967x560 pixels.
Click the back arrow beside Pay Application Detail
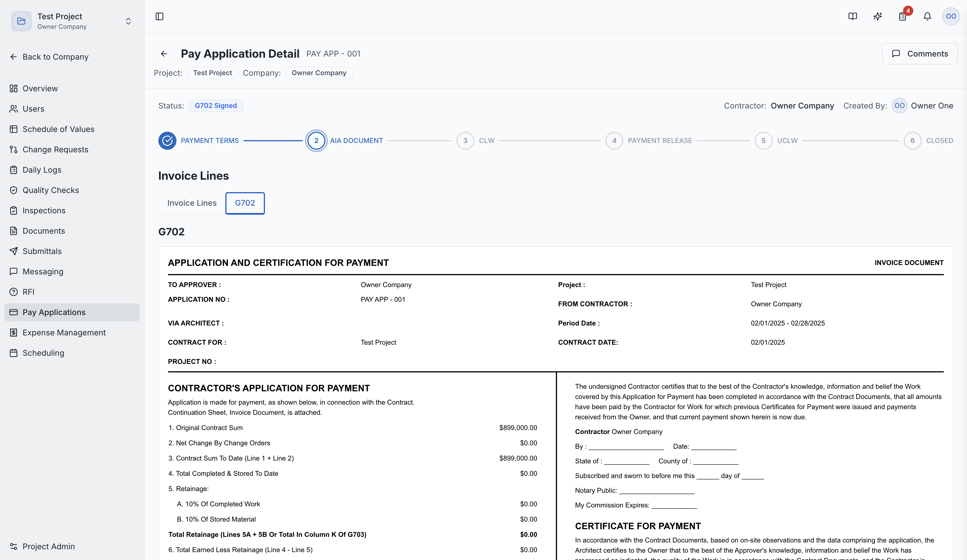pos(164,54)
